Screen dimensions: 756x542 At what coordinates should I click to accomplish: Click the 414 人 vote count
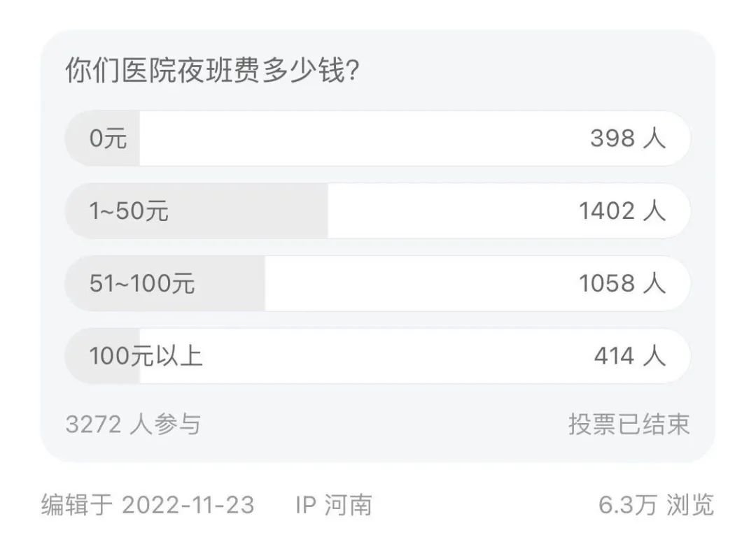click(630, 356)
